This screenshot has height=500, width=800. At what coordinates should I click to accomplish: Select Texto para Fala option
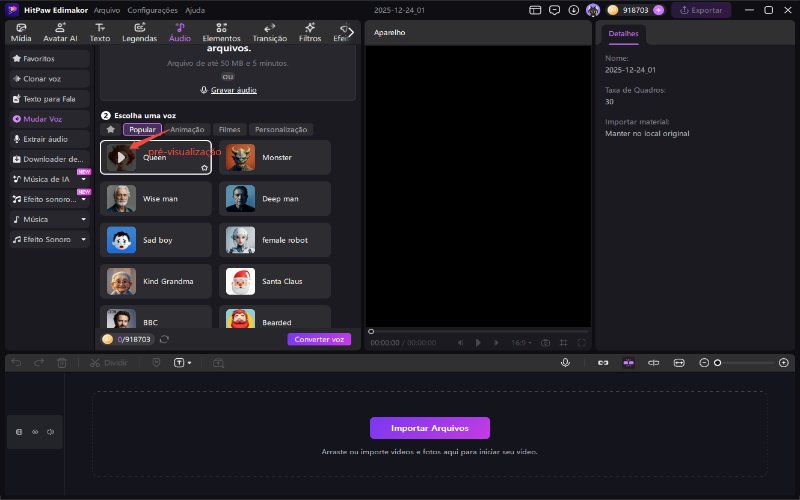(x=49, y=99)
